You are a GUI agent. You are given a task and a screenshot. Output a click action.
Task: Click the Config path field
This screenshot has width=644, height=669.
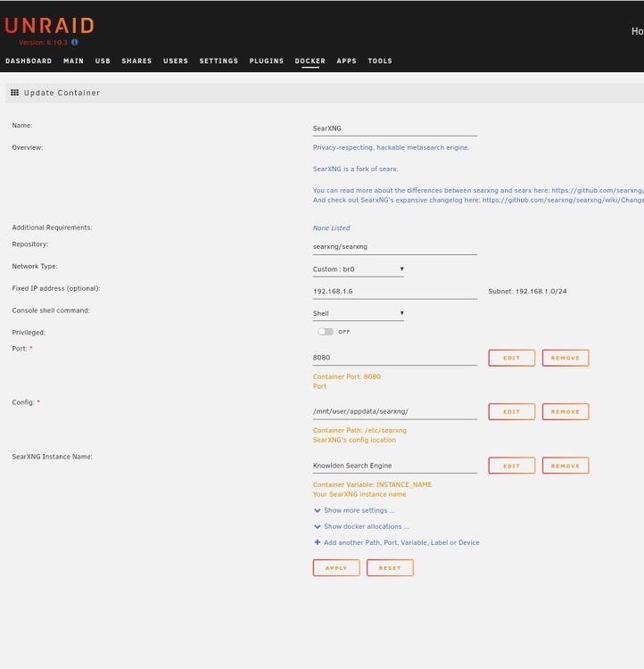395,411
